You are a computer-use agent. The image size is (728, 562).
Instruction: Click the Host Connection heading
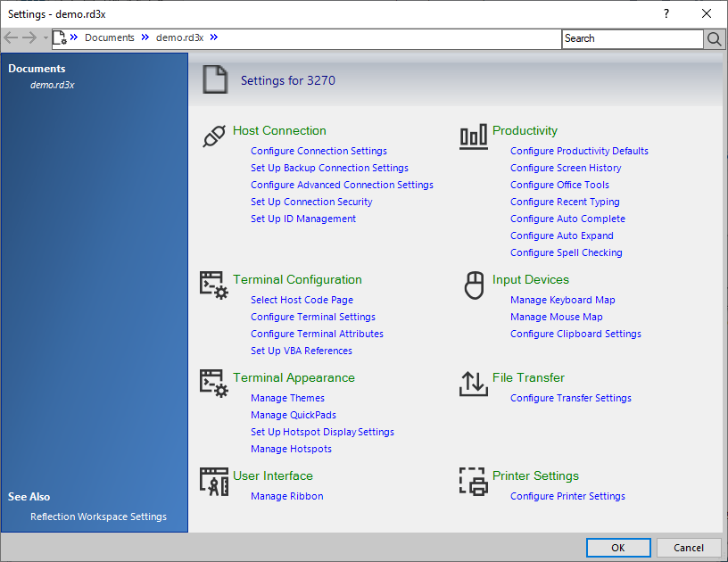coord(279,130)
